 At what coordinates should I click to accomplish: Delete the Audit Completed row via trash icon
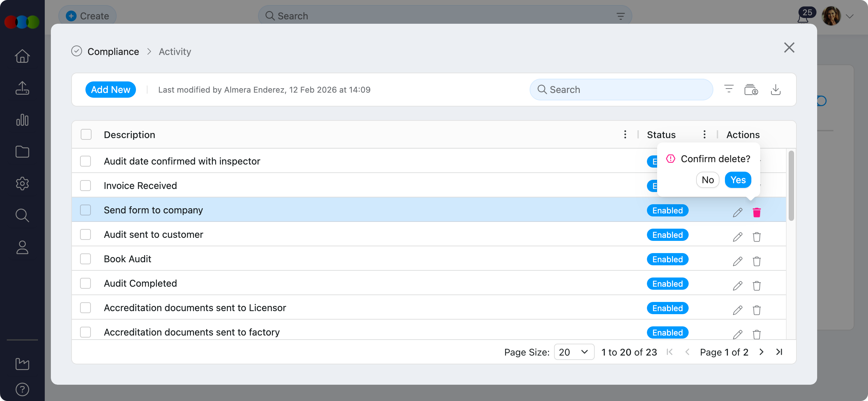pyautogui.click(x=756, y=286)
